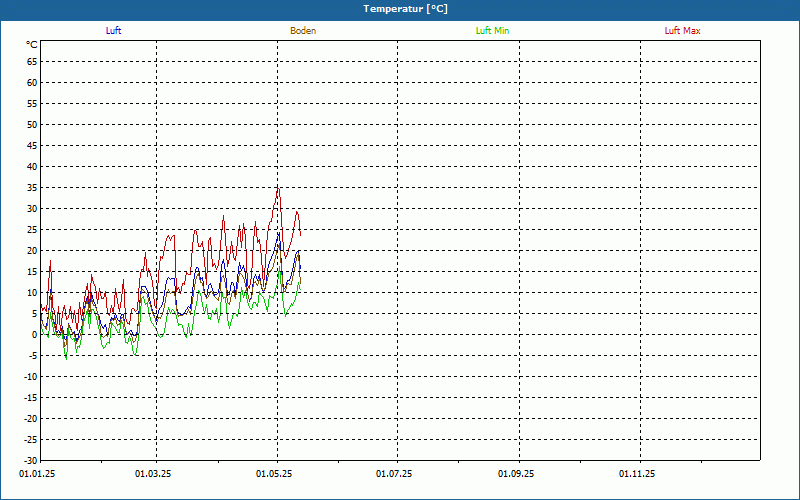800x500 pixels.
Task: Click the 50 value on temperature axis
Action: coord(32,124)
